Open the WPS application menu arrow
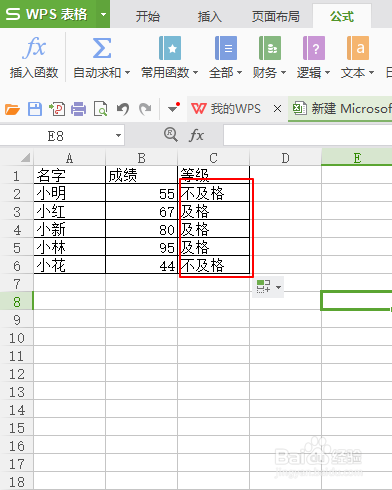This screenshot has height=490, width=392. click(x=103, y=14)
